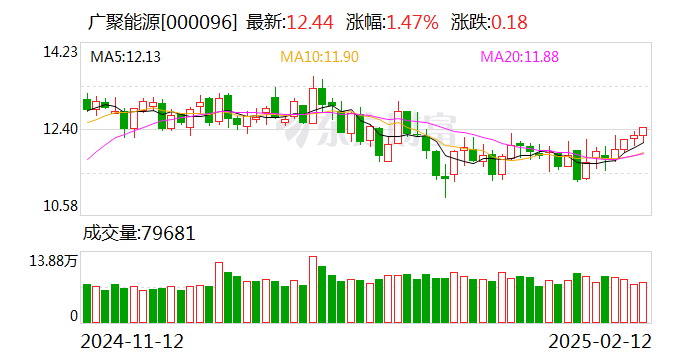Image resolution: width=688 pixels, height=360 pixels.
Task: Click the 涨跌:0.18 change value
Action: pyautogui.click(x=489, y=22)
